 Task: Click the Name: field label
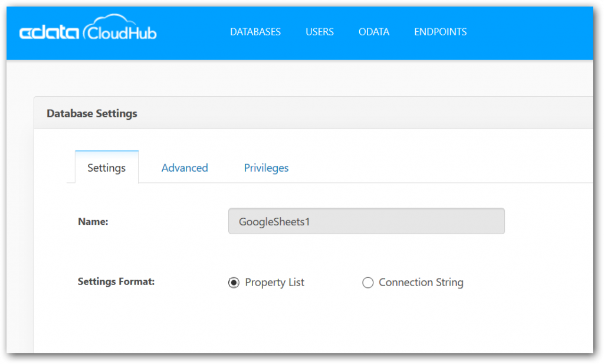click(93, 221)
